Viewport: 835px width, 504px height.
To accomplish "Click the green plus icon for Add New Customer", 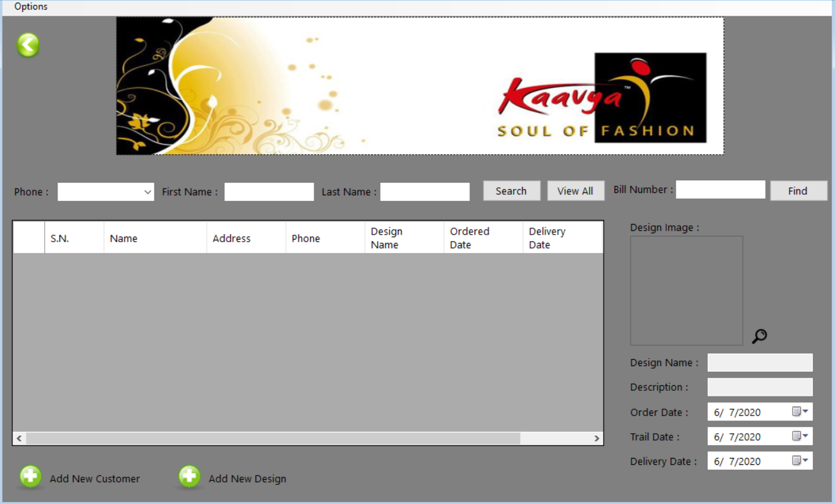I will tap(30, 477).
